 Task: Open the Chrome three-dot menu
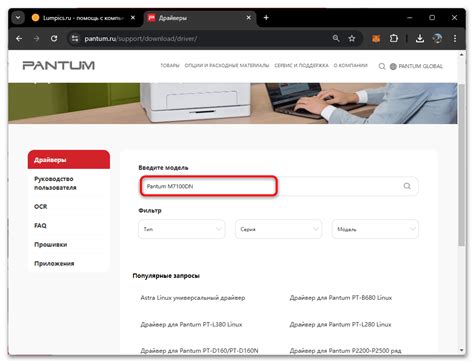[455, 39]
